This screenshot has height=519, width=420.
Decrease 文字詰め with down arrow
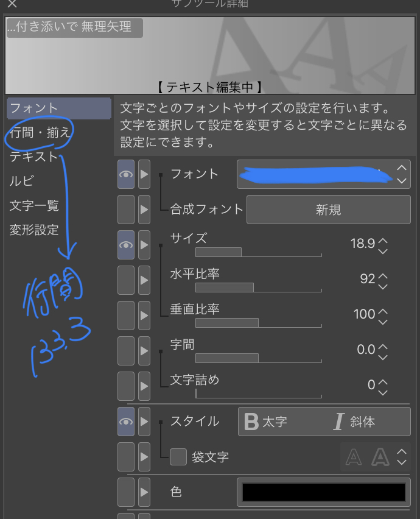click(x=383, y=393)
